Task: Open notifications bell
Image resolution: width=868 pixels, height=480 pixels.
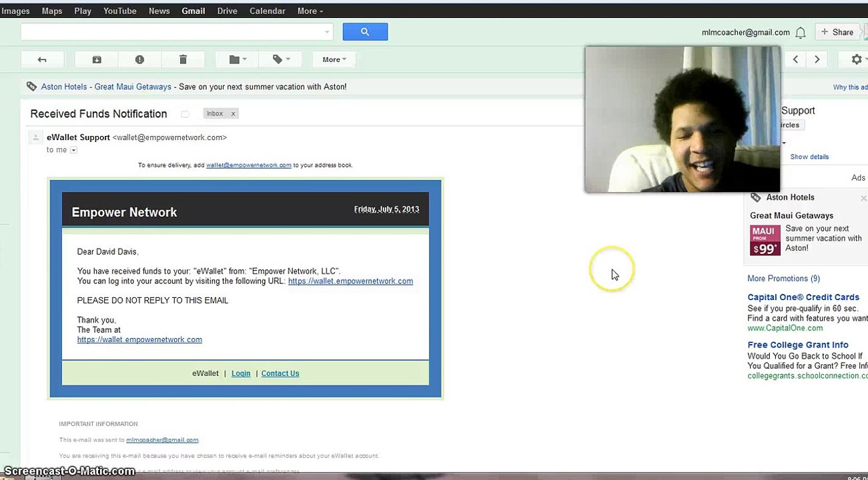Action: point(801,33)
